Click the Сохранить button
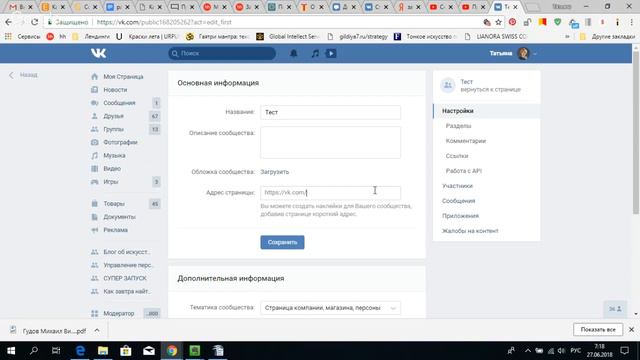640x360 pixels. (282, 242)
